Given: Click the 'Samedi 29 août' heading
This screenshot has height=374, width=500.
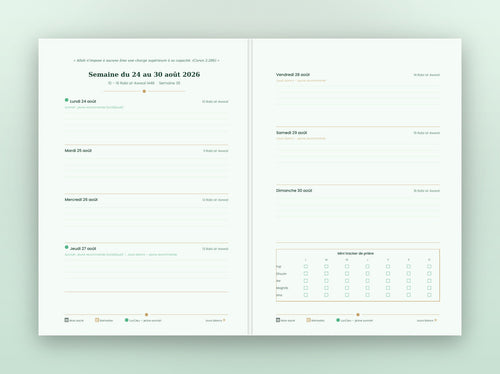Looking at the screenshot, I should coord(291,132).
